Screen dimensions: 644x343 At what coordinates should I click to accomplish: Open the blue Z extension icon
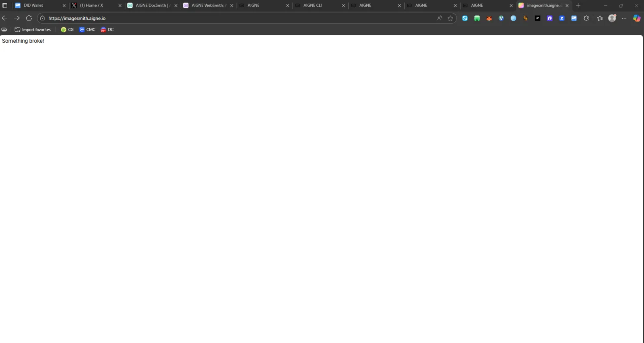(x=562, y=18)
